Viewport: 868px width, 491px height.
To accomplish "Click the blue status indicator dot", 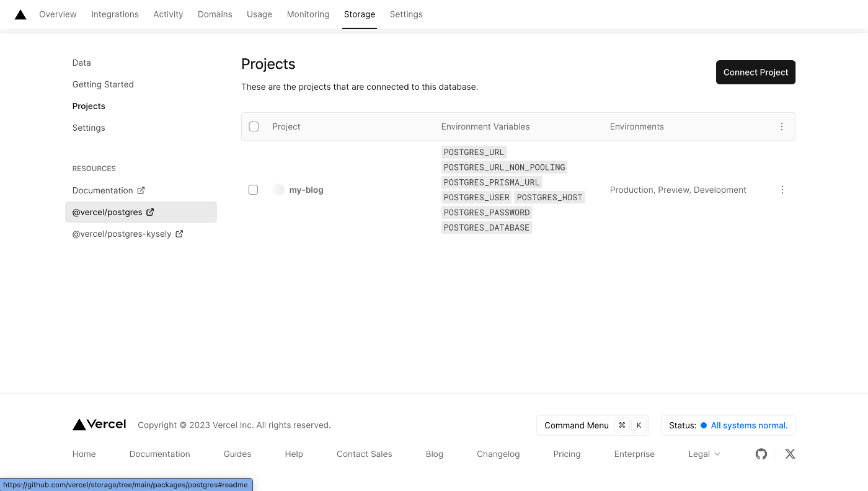I will pyautogui.click(x=704, y=425).
